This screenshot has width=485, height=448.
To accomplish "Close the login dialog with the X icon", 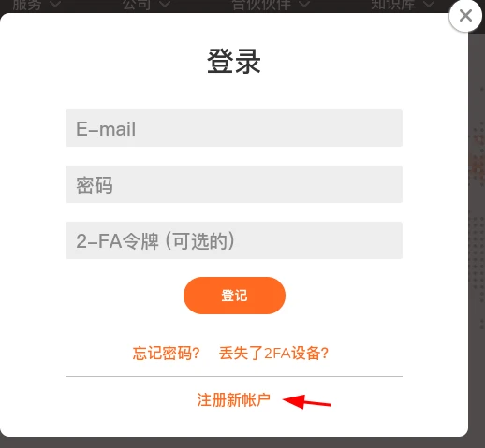I will coord(465,16).
